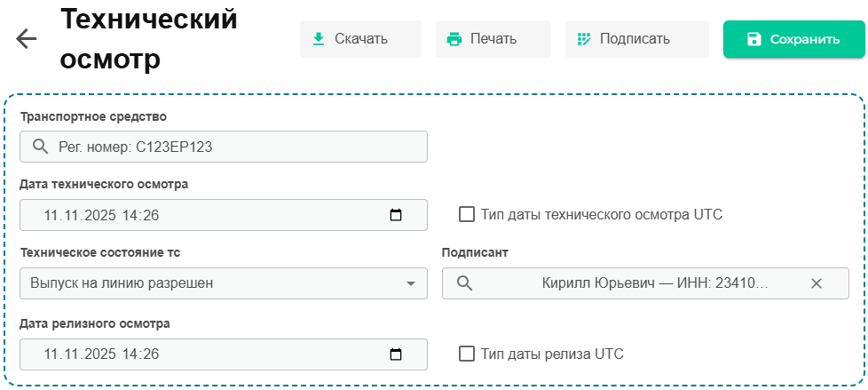868x390 pixels.
Task: Select minutes segment in Дата технического осмотра
Action: click(150, 215)
